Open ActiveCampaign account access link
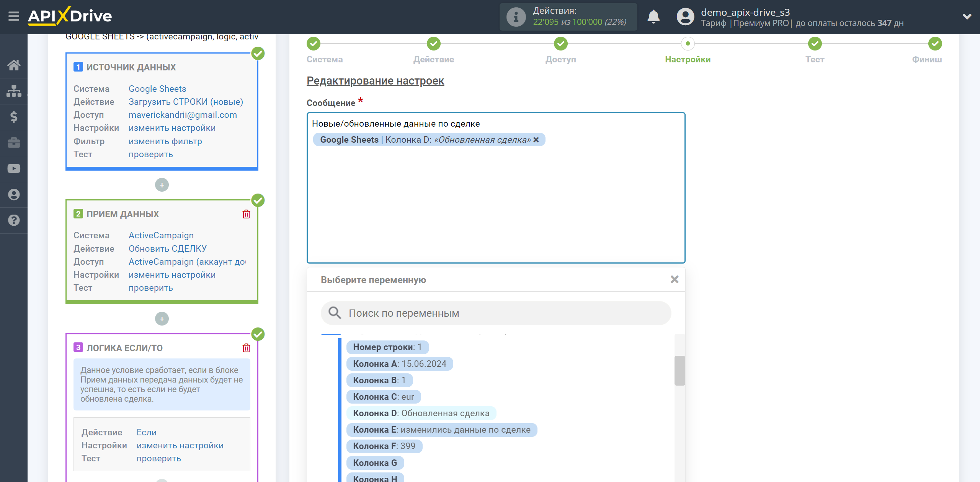 tap(187, 262)
